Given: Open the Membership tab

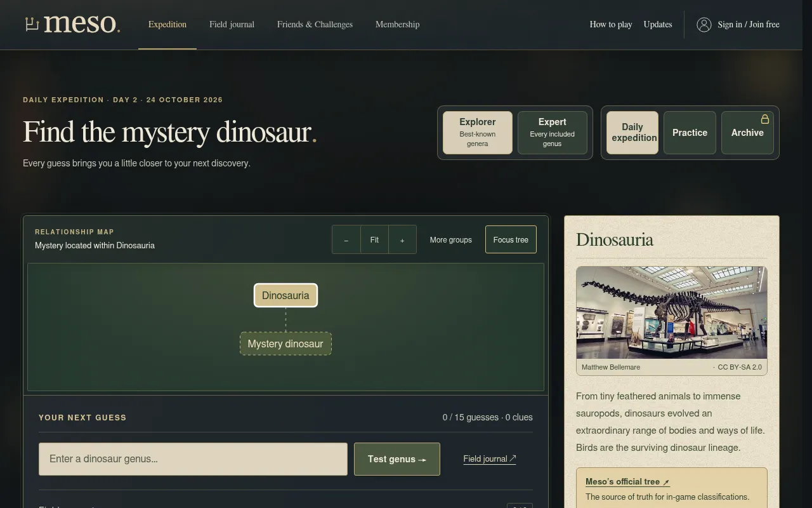Looking at the screenshot, I should point(398,25).
